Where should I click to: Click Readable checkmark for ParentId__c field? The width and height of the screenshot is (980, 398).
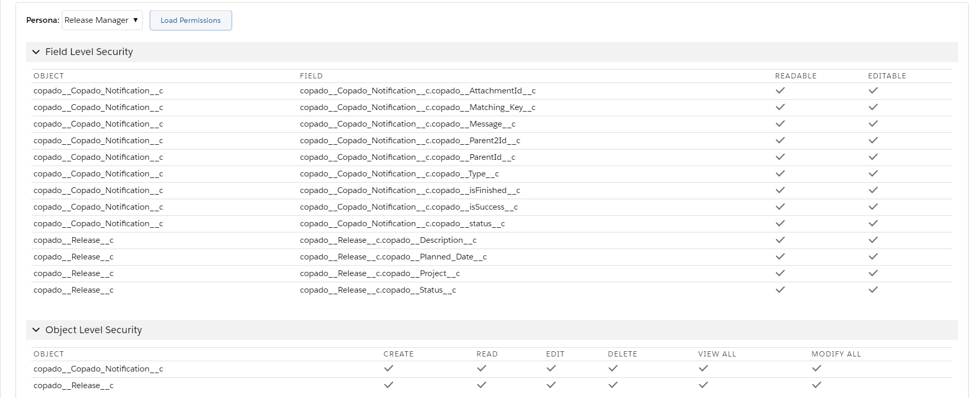[x=780, y=157]
